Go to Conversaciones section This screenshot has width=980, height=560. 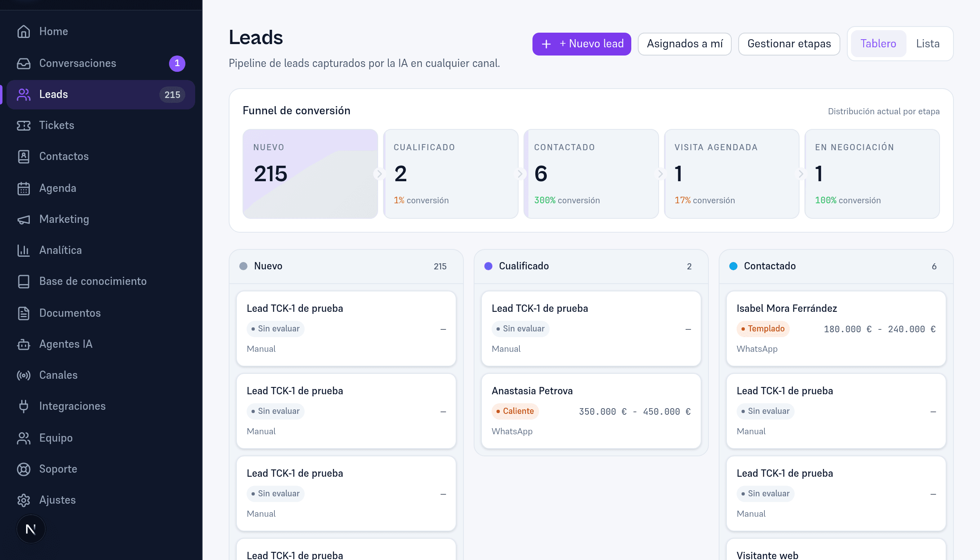pyautogui.click(x=100, y=63)
